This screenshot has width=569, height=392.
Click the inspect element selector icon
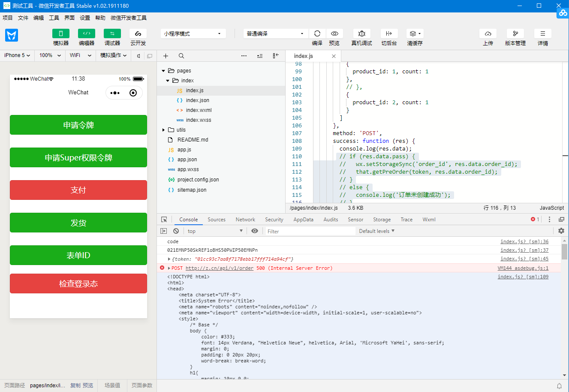click(x=164, y=220)
